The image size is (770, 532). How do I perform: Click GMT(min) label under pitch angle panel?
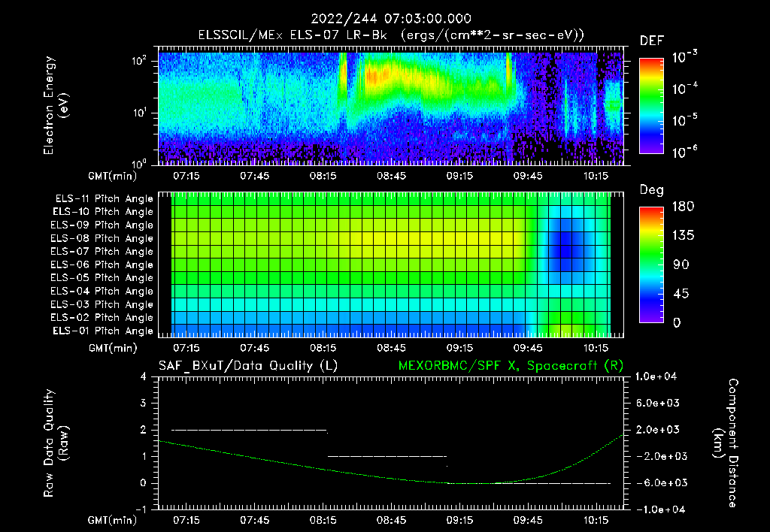point(113,349)
